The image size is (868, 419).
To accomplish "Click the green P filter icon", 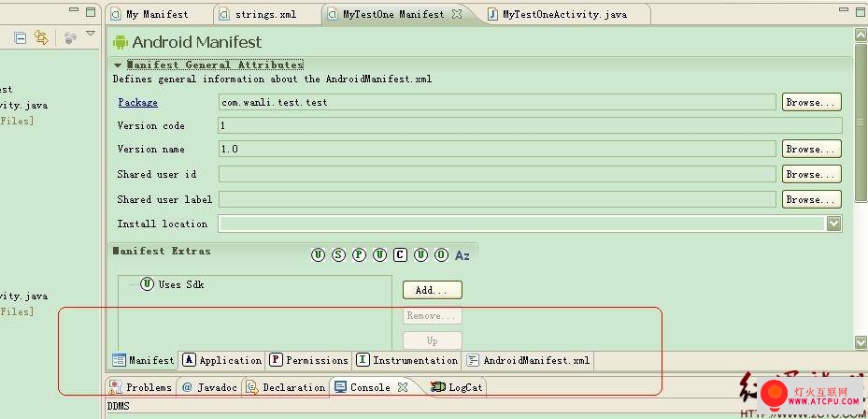I will pyautogui.click(x=360, y=255).
